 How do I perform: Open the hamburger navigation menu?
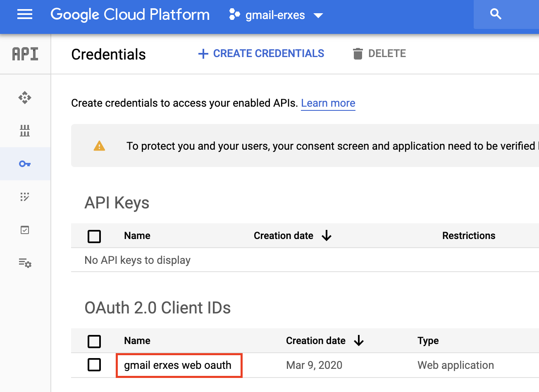click(x=25, y=15)
